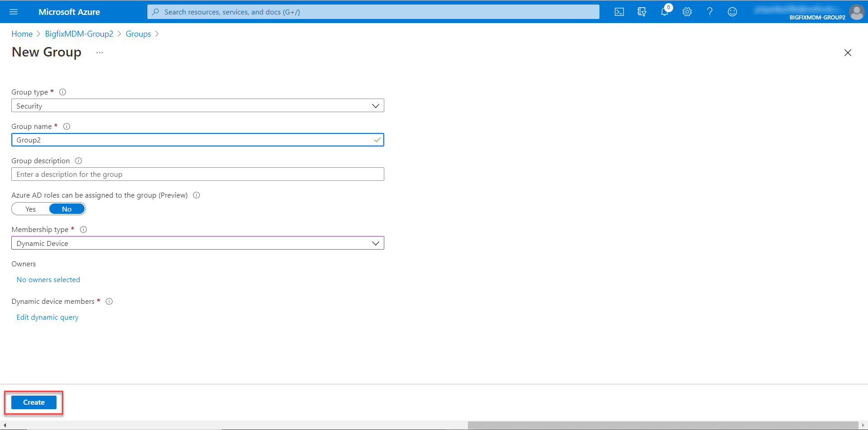Viewport: 868px width, 430px height.
Task: Open the Directory and subscription filter icon
Action: (x=642, y=12)
